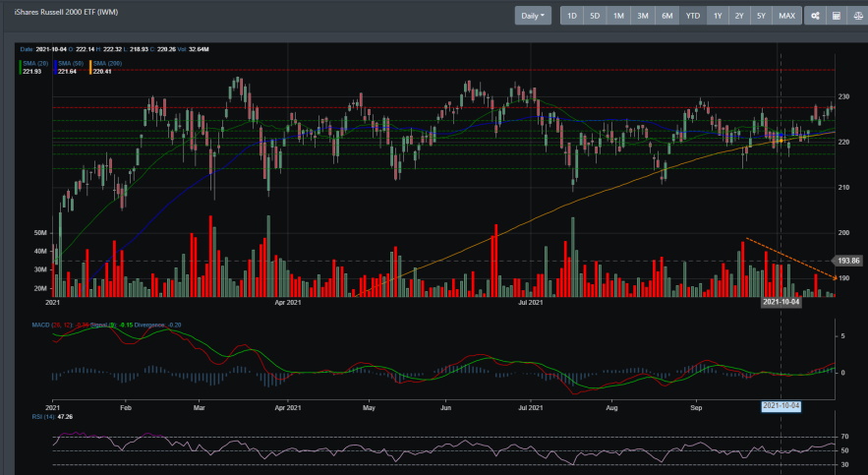This screenshot has width=868, height=475.
Task: Open the balance scale compare icon
Action: (857, 16)
